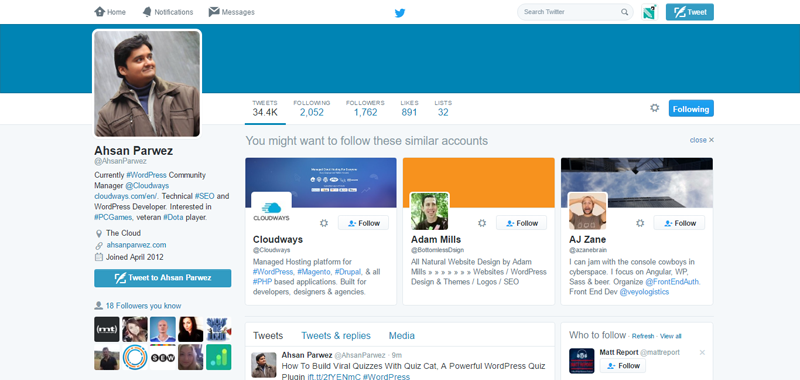Click #SEO hashtag in bio
This screenshot has width=800, height=380.
(x=205, y=196)
